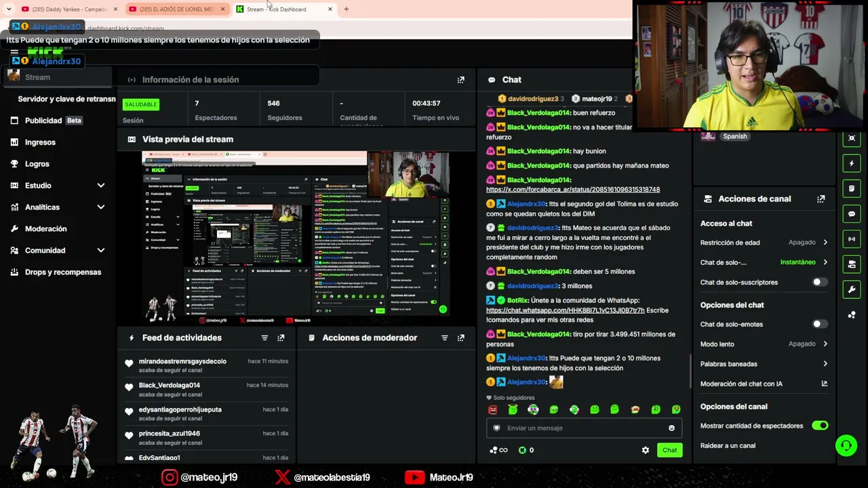The width and height of the screenshot is (868, 488).
Task: Pop out Acciones de moderador panel
Action: [461, 338]
